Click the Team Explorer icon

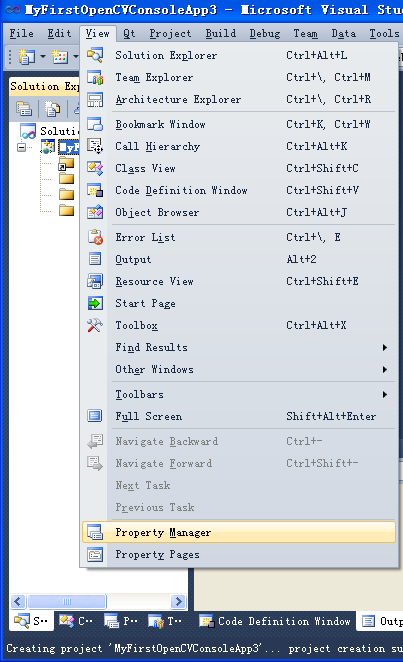tap(95, 77)
